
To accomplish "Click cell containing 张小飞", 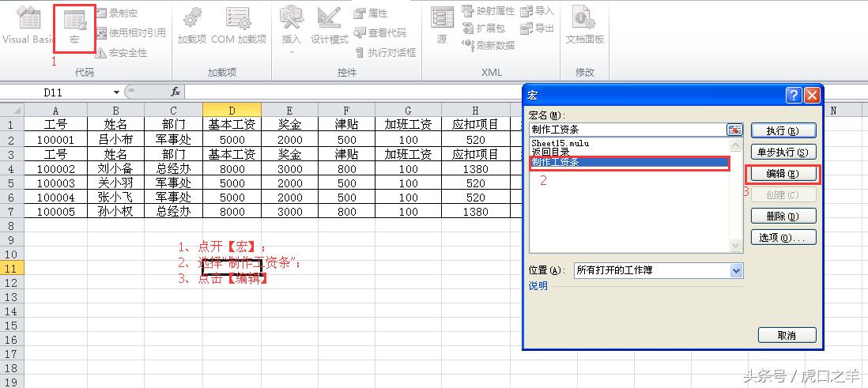I will click(x=115, y=198).
